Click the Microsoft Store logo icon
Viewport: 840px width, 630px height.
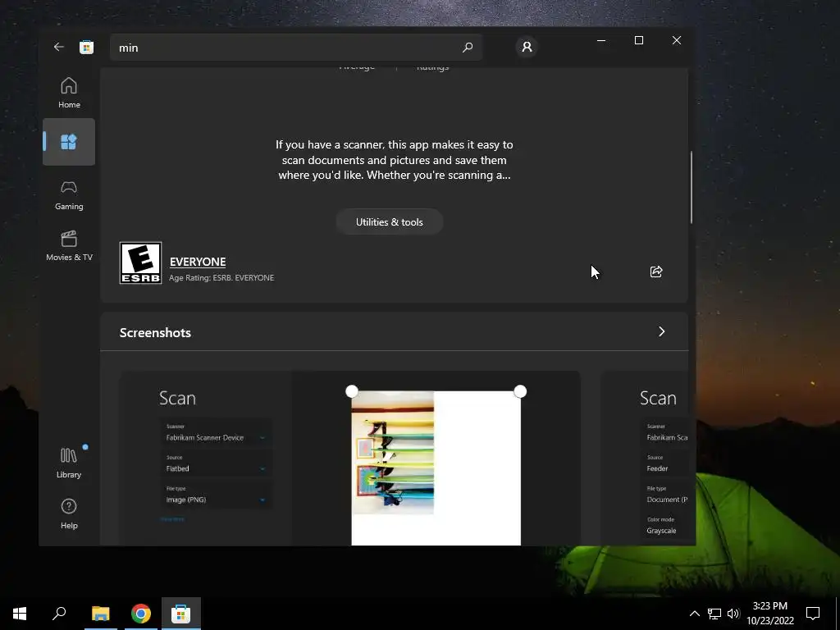point(86,47)
